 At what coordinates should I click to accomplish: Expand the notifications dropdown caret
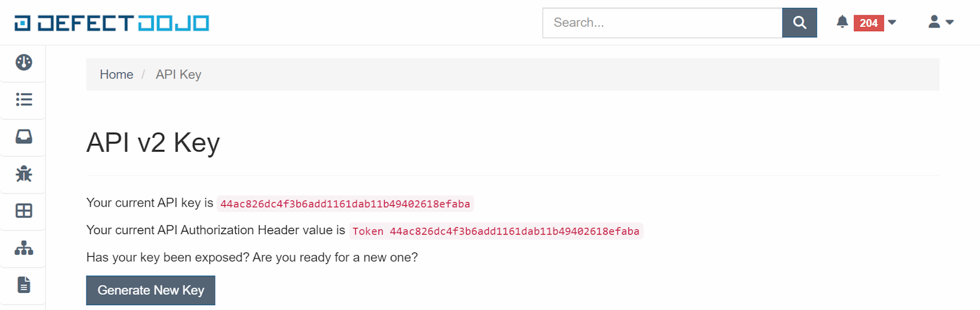(892, 23)
